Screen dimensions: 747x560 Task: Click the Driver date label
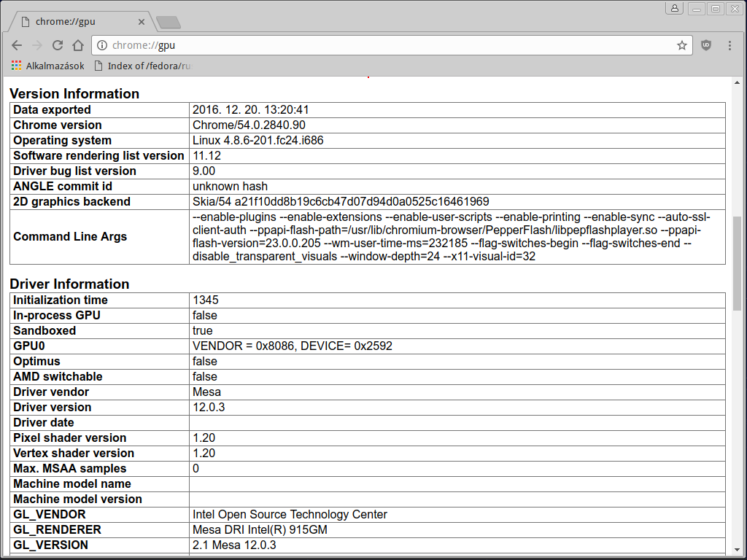click(x=43, y=422)
